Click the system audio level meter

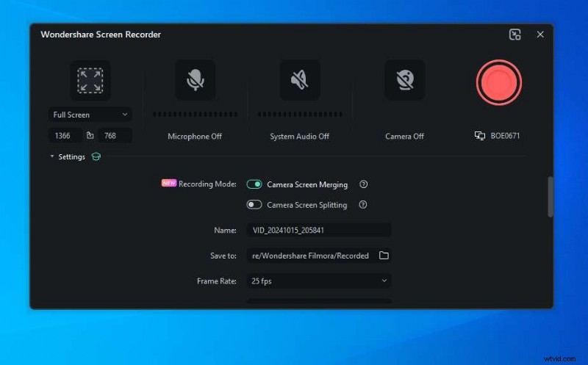[x=300, y=115]
